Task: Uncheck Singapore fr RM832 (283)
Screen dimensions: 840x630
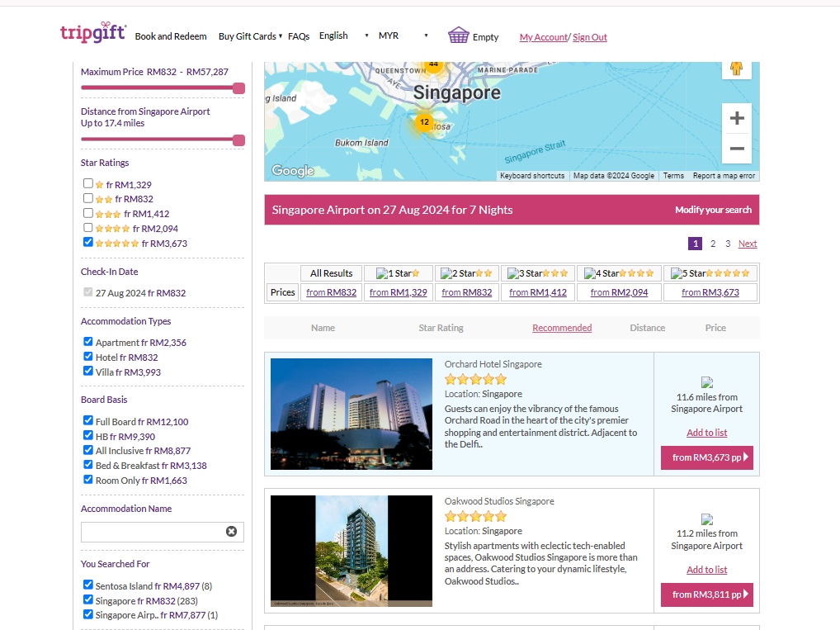Action: click(88, 599)
